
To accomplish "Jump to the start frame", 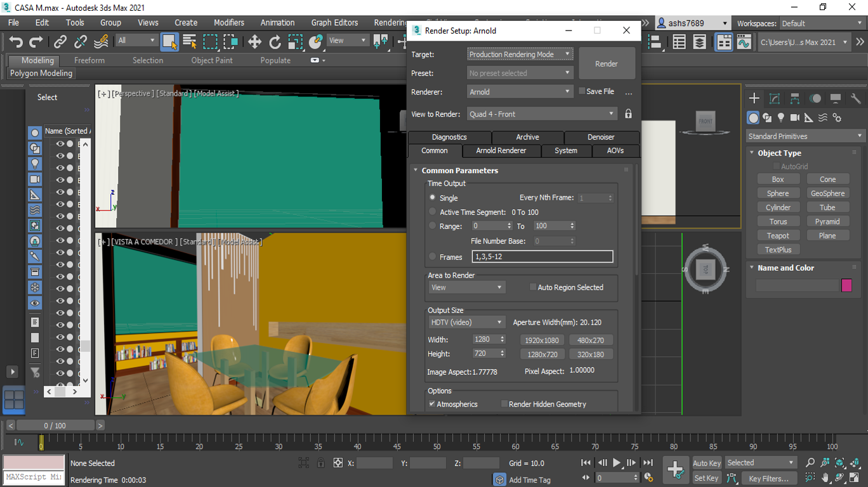I will (586, 463).
